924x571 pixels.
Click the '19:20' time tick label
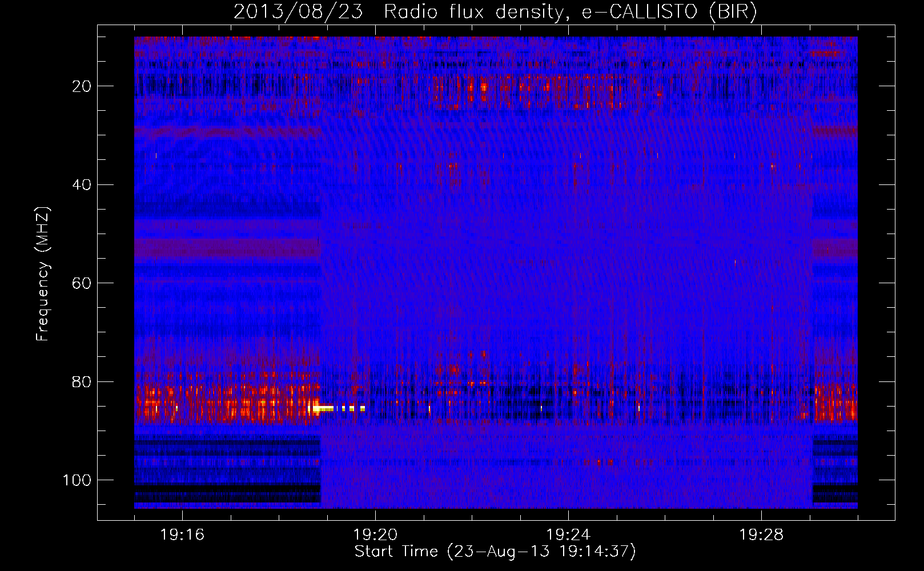coord(375,535)
